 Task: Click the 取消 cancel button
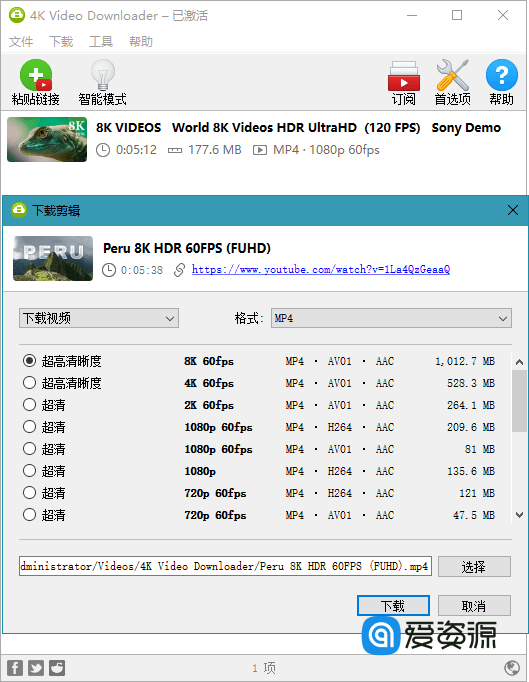pyautogui.click(x=474, y=606)
